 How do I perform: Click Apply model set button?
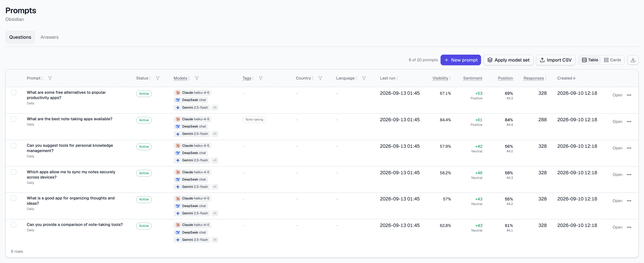(x=508, y=60)
